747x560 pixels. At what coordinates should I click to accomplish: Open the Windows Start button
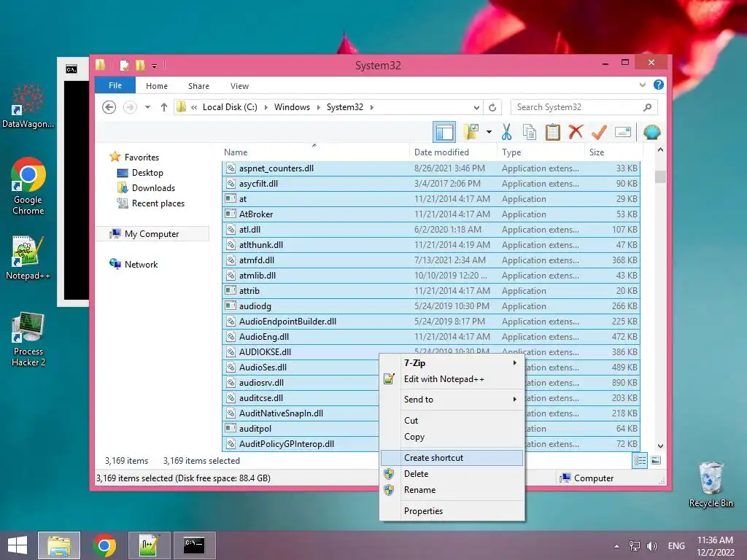click(18, 545)
